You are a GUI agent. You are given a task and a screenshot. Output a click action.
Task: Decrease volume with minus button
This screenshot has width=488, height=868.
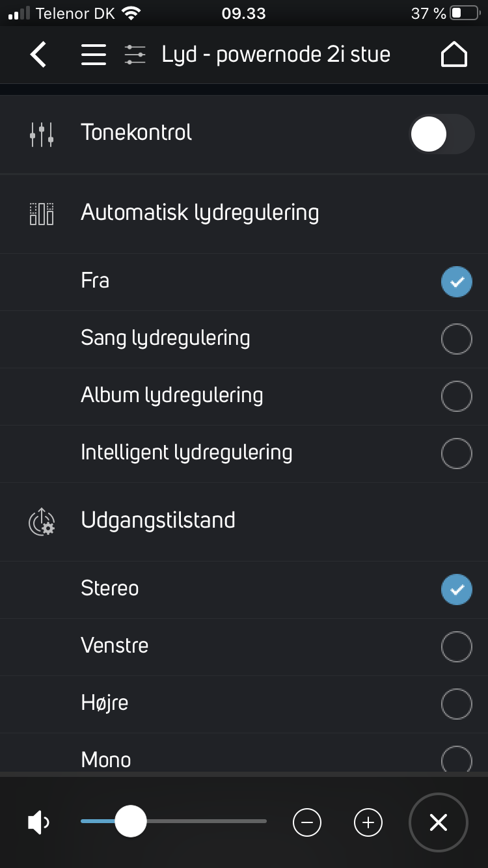click(x=307, y=822)
